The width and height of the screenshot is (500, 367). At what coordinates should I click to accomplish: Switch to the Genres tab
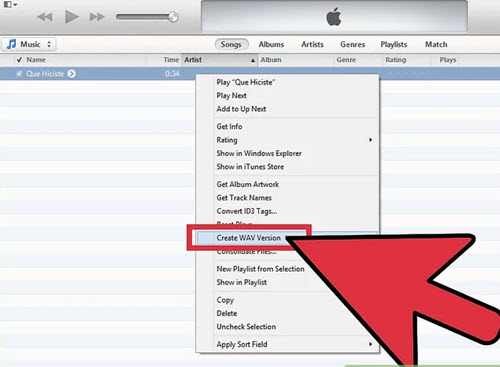coord(353,44)
